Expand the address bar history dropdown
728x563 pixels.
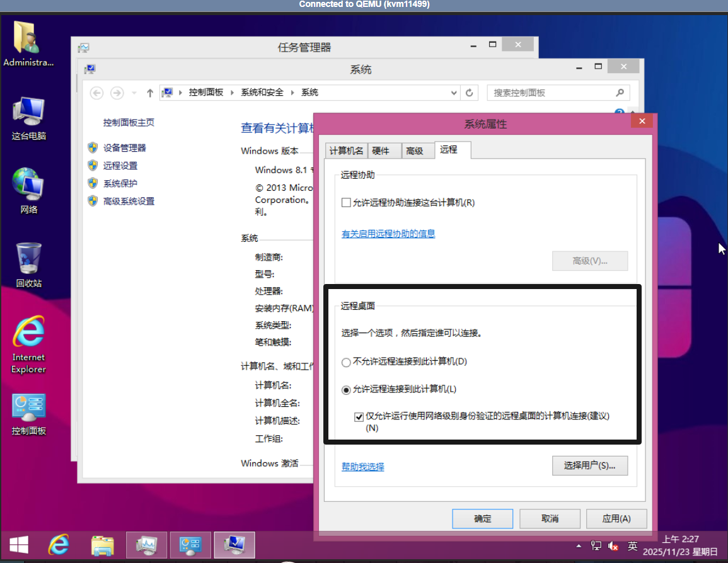click(x=454, y=93)
